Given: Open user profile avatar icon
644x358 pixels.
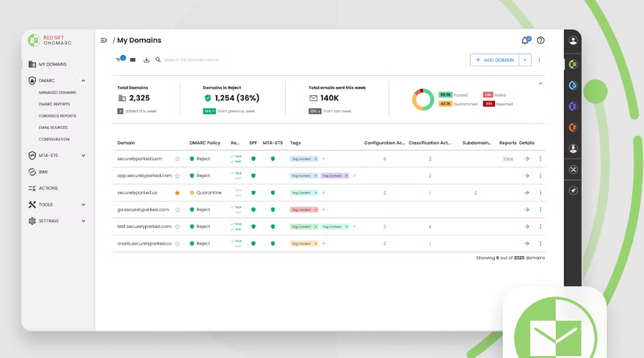Looking at the screenshot, I should point(573,41).
